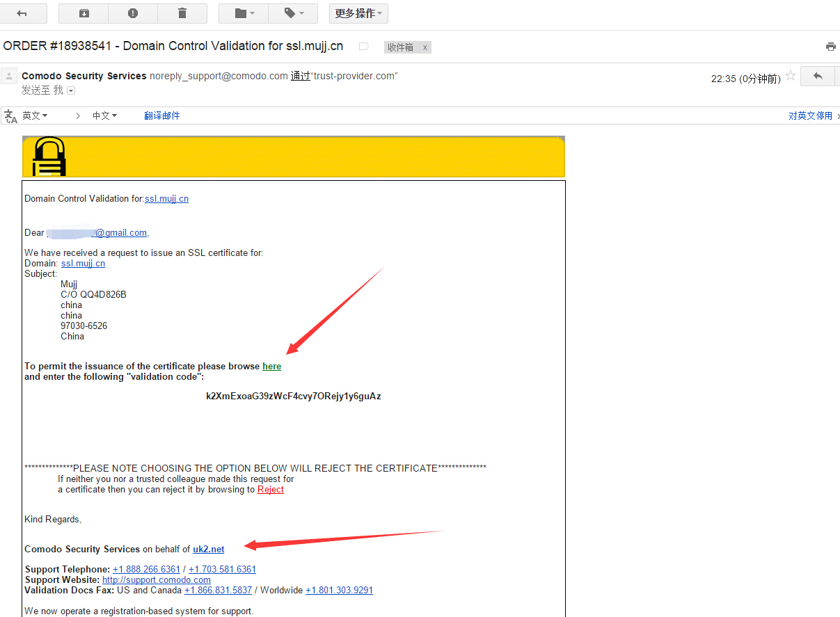
Task: Archive this email
Action: click(84, 13)
